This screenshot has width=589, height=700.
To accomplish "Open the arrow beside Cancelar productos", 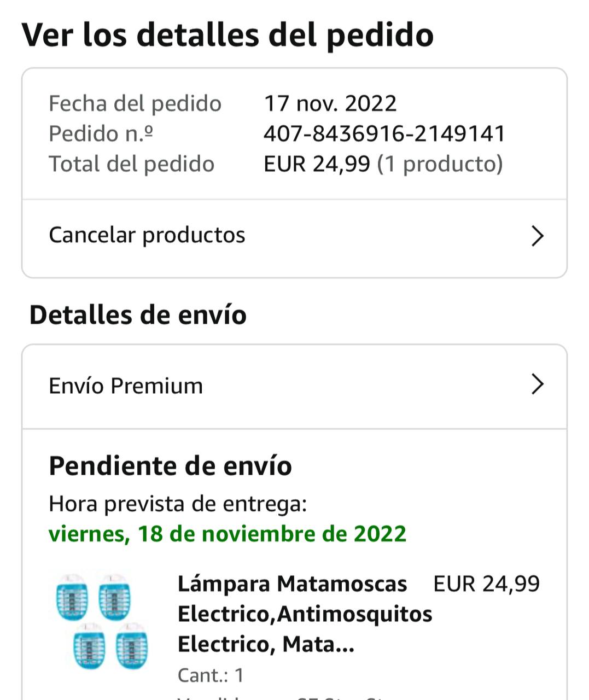I will click(x=538, y=236).
